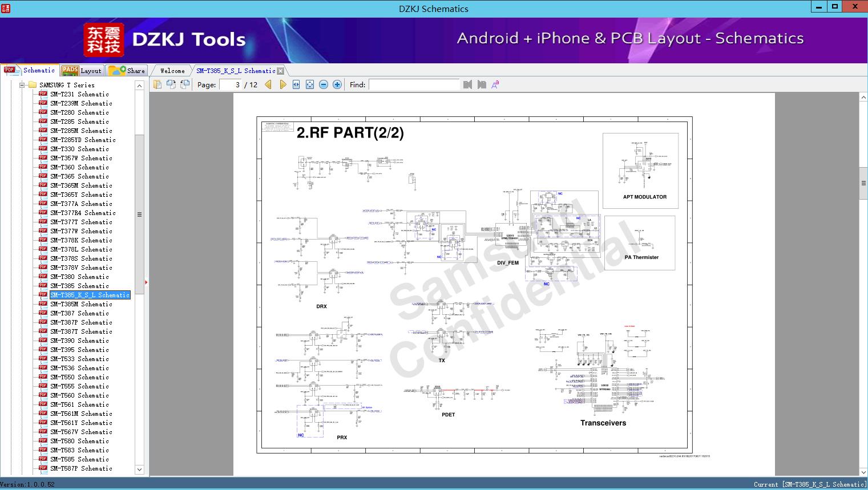This screenshot has width=868, height=490.
Task: Click the tree panel scrollbar thumb
Action: pos(139,214)
